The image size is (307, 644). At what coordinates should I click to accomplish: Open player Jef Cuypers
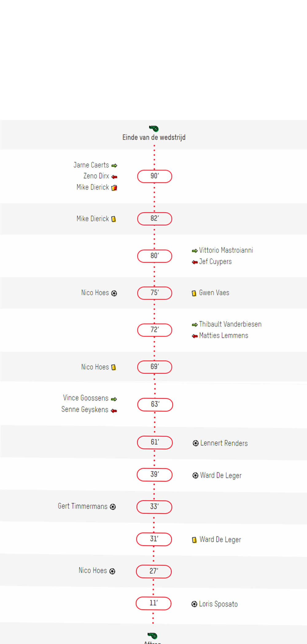pos(215,262)
